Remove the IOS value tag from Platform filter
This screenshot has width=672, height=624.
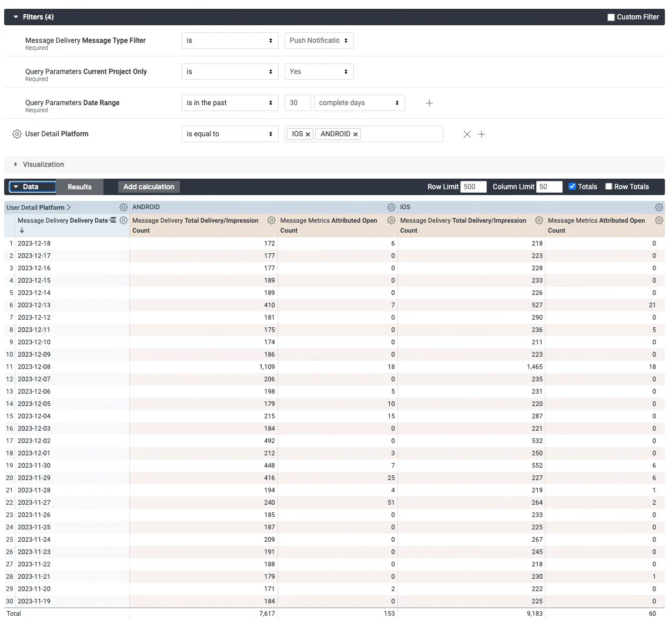coord(308,133)
